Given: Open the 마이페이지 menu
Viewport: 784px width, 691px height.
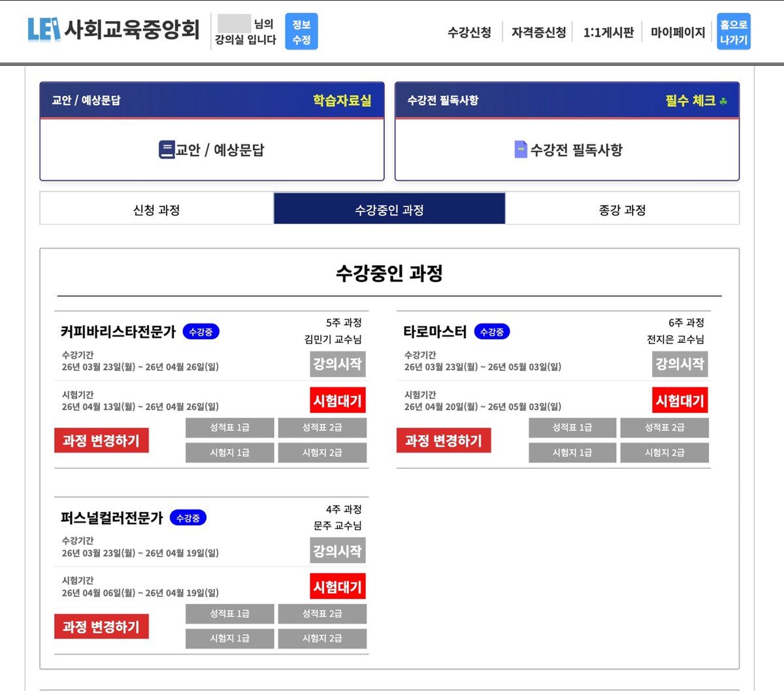Looking at the screenshot, I should coord(678,32).
